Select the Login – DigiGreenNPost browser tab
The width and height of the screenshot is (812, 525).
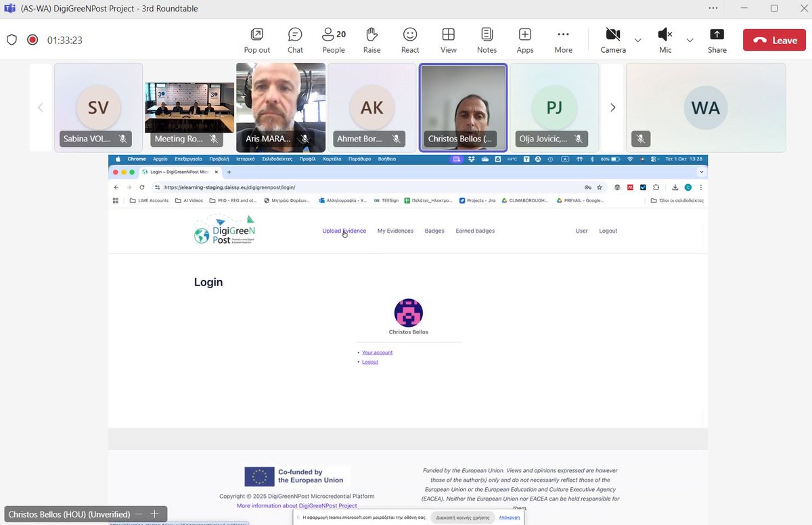click(x=179, y=173)
